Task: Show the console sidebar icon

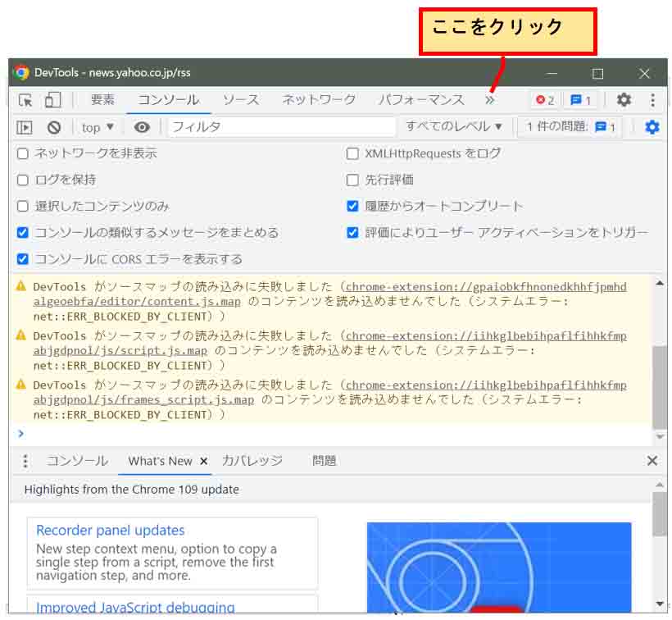Action: coord(25,127)
